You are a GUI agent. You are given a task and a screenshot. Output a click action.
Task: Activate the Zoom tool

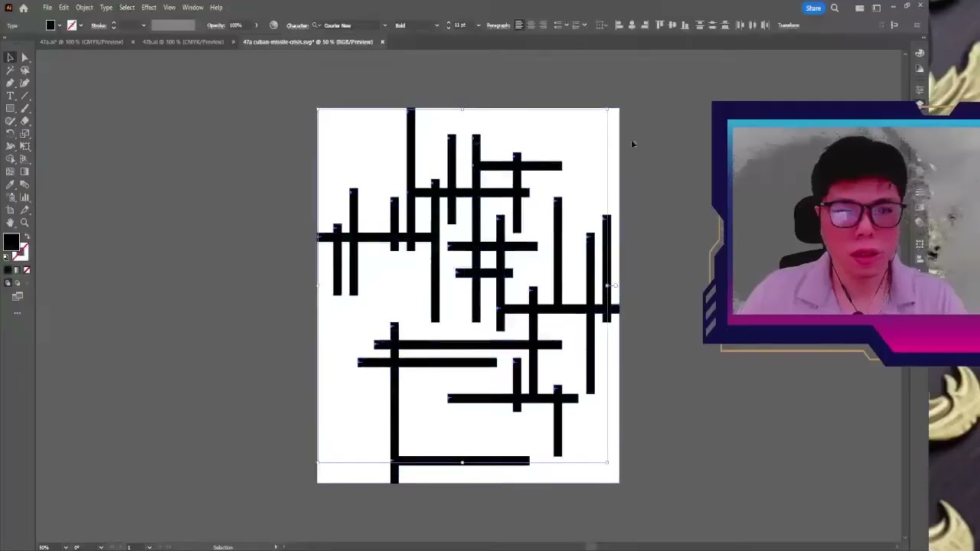(x=24, y=223)
